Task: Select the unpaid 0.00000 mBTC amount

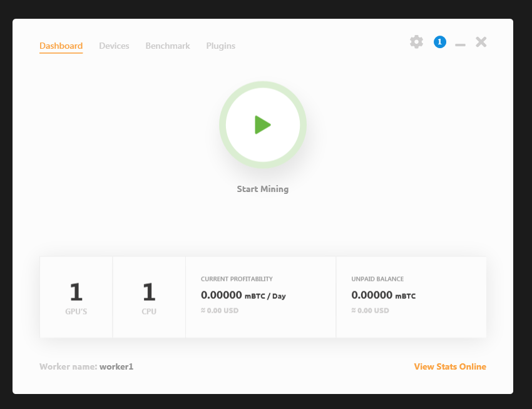Action: [383, 295]
